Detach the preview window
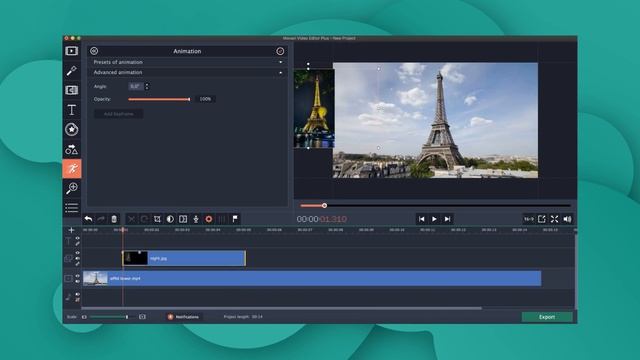The width and height of the screenshot is (640, 360). pyautogui.click(x=542, y=219)
